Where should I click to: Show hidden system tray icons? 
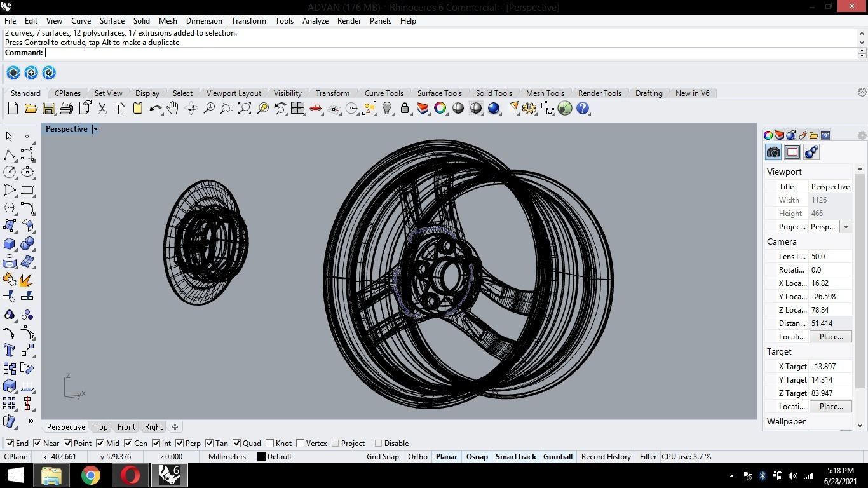[x=731, y=475]
